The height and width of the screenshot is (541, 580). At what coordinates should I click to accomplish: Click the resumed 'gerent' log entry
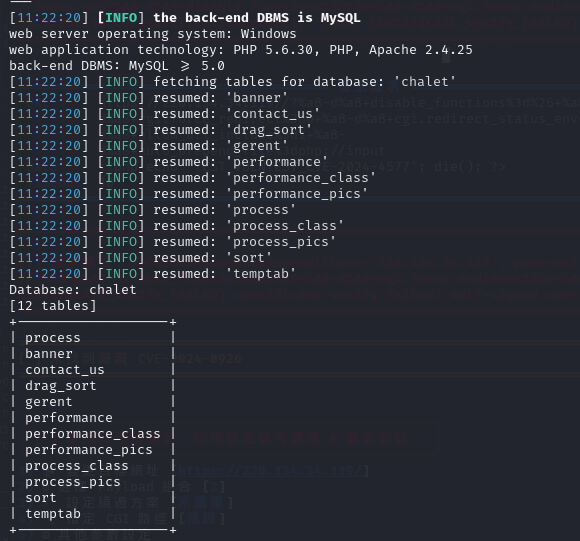pyautogui.click(x=148, y=146)
